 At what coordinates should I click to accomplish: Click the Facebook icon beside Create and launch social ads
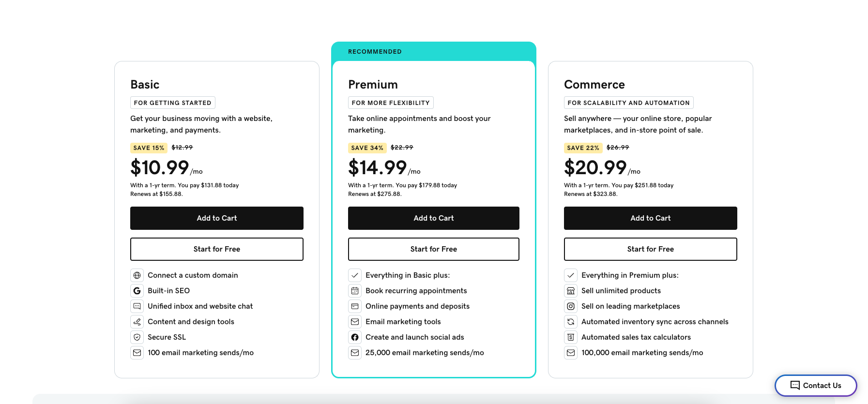(355, 337)
